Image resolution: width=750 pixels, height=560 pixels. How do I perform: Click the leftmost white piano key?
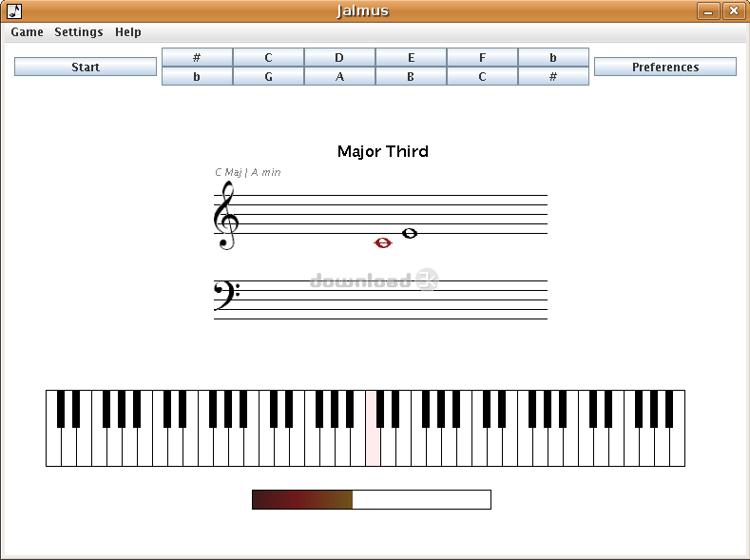coord(53,447)
